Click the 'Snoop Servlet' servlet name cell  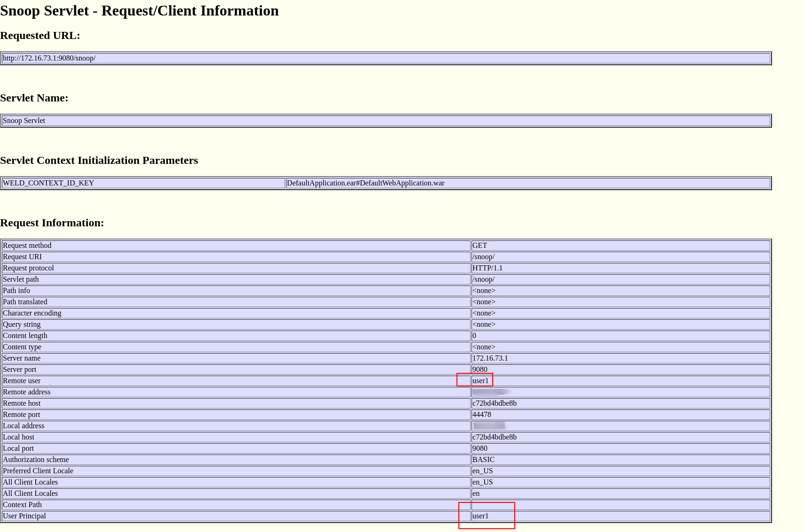[24, 121]
